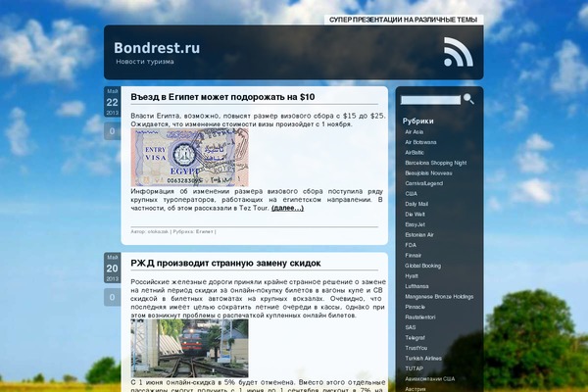Image resolution: width=588 pixels, height=392 pixels.
Task: Open the 'Daily Mail' category
Action: coord(416,204)
